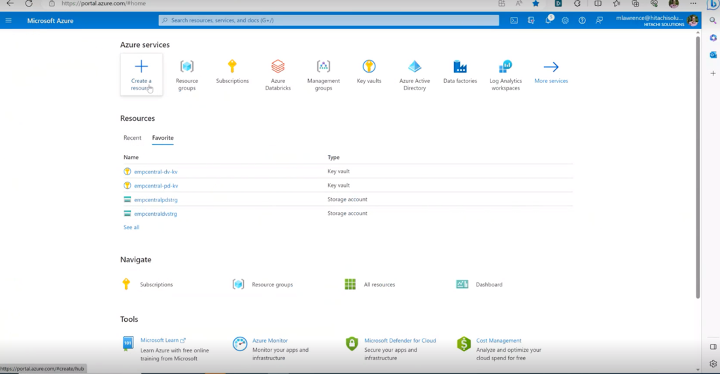Screen dimensions: 720x374
Task: Open Azure Active Directory service
Action: 415,75
